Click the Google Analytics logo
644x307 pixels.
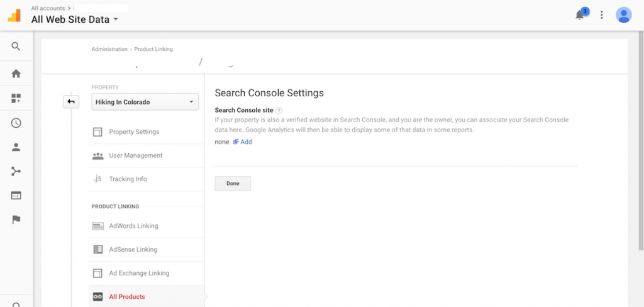tap(14, 15)
